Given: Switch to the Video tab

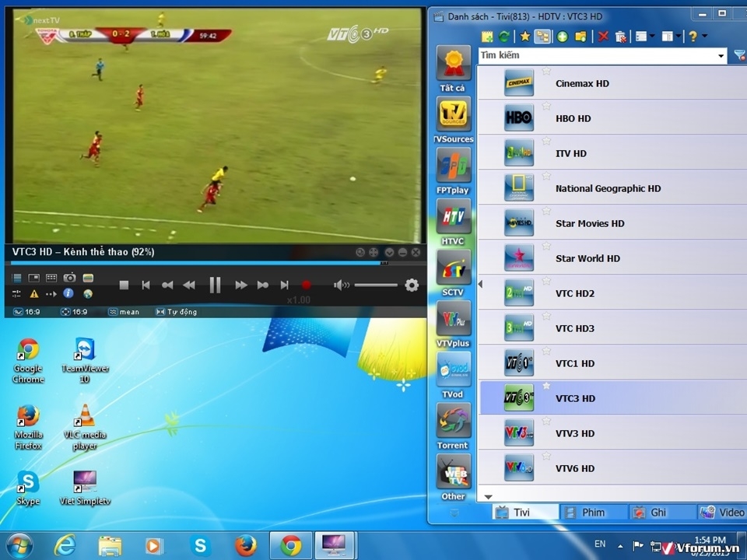Looking at the screenshot, I should [722, 513].
